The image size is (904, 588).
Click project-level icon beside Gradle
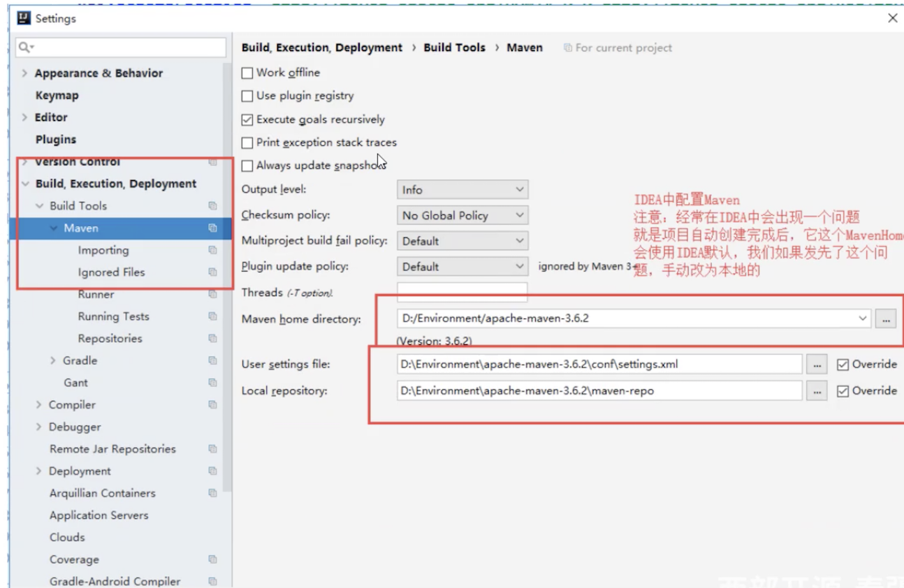point(212,360)
